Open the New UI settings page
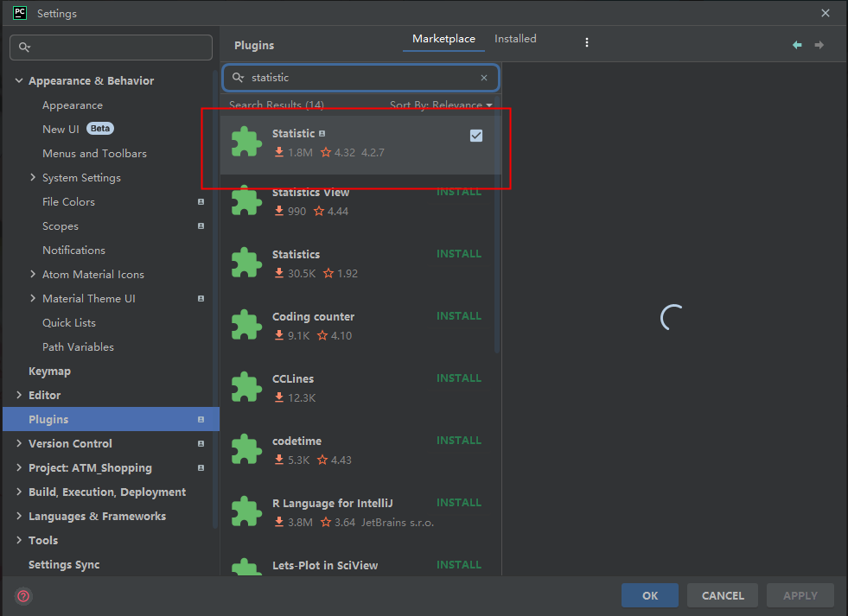This screenshot has width=848, height=616. pos(61,129)
